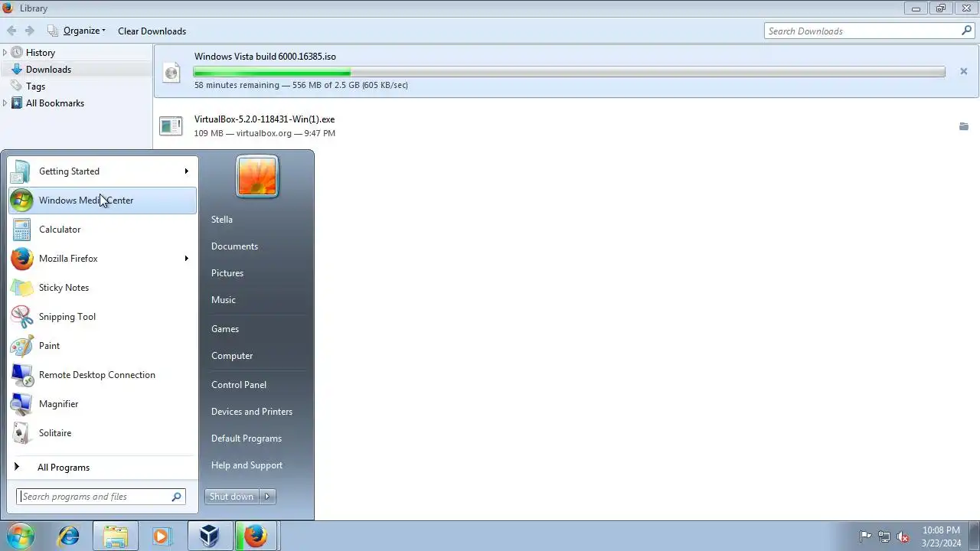Click search magnifier in Search Downloads
The height and width of the screenshot is (551, 980).
click(967, 31)
